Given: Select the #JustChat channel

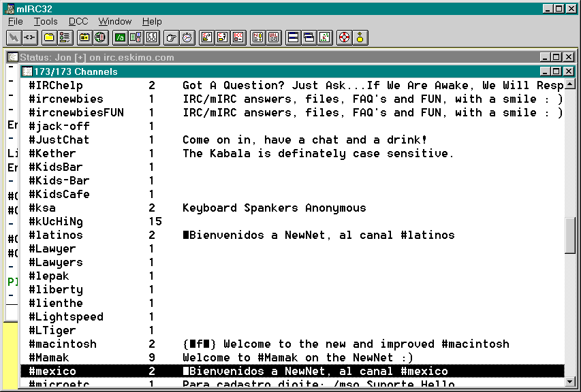Looking at the screenshot, I should coord(292,140).
